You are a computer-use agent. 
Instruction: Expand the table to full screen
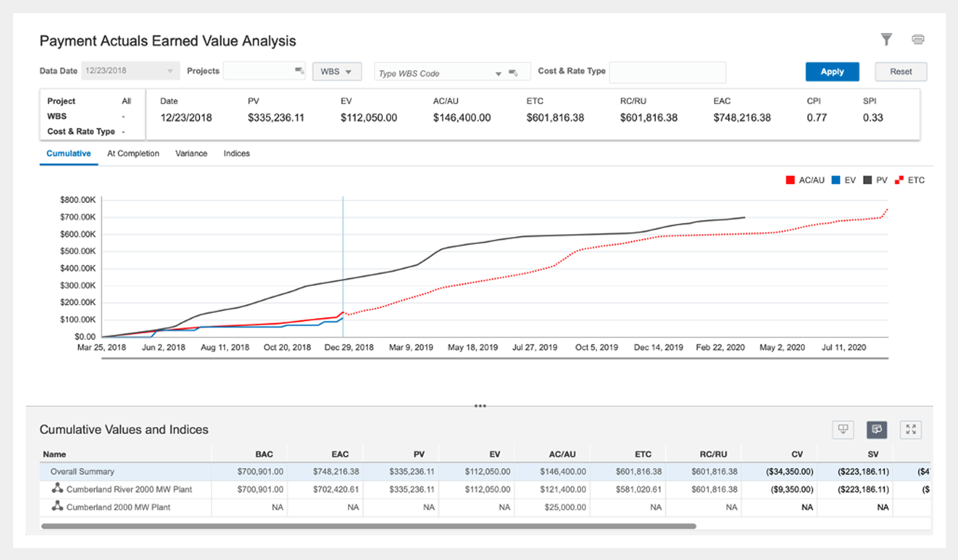pos(911,429)
